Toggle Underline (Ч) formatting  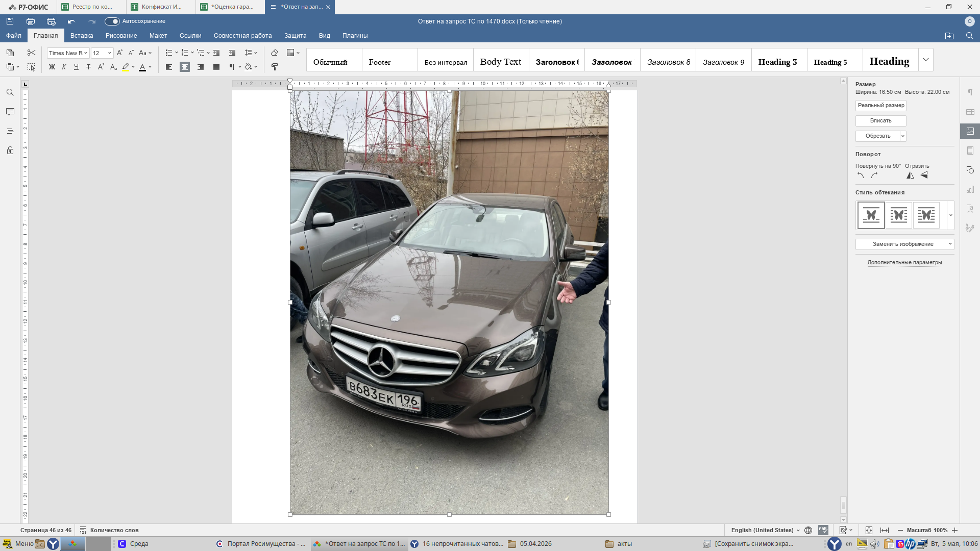[x=76, y=67]
